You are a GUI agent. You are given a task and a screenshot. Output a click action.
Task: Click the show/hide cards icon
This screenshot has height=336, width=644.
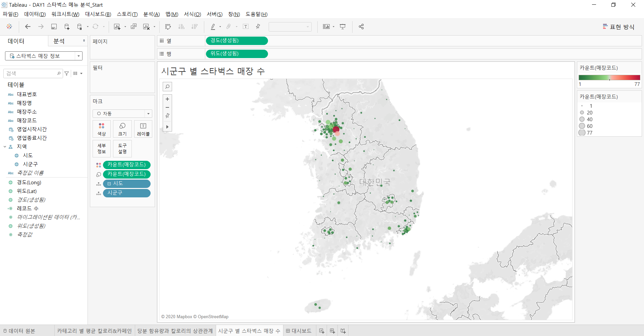click(326, 27)
